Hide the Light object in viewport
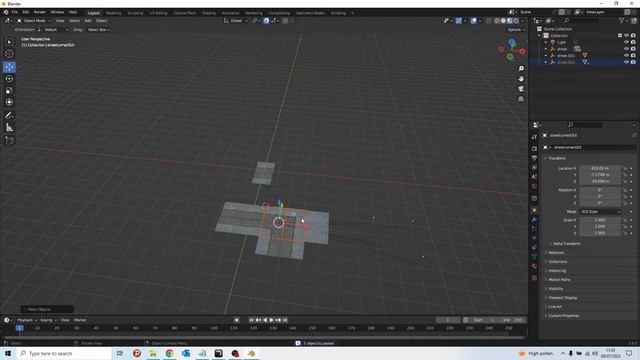Screen dimensions: 640x360 tap(626, 42)
